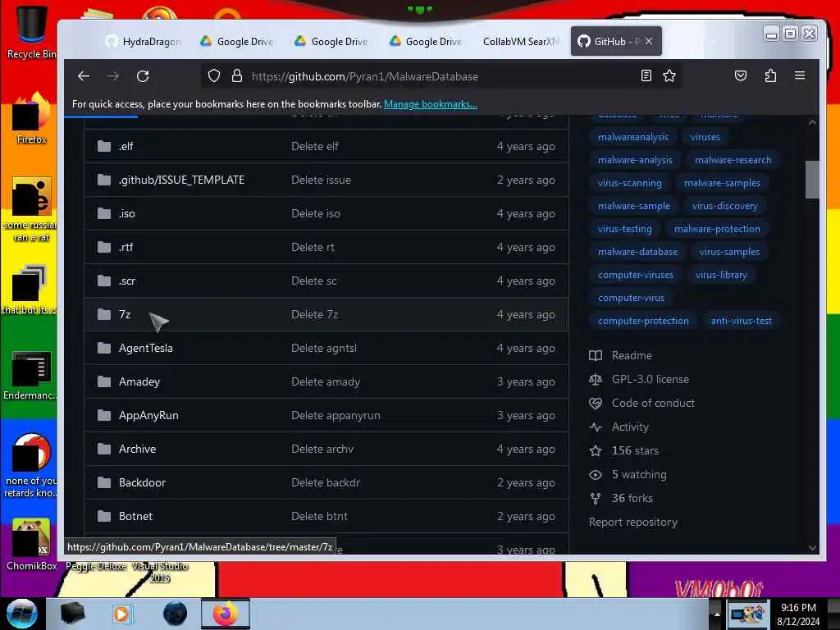Click Firefox icon in the taskbar
The height and width of the screenshot is (630, 840).
pos(226,614)
